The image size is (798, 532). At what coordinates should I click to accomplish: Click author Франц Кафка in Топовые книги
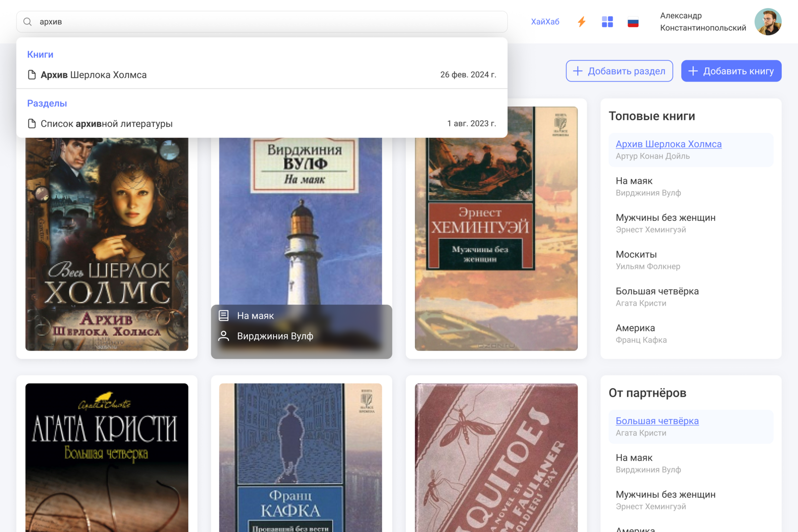pyautogui.click(x=641, y=340)
